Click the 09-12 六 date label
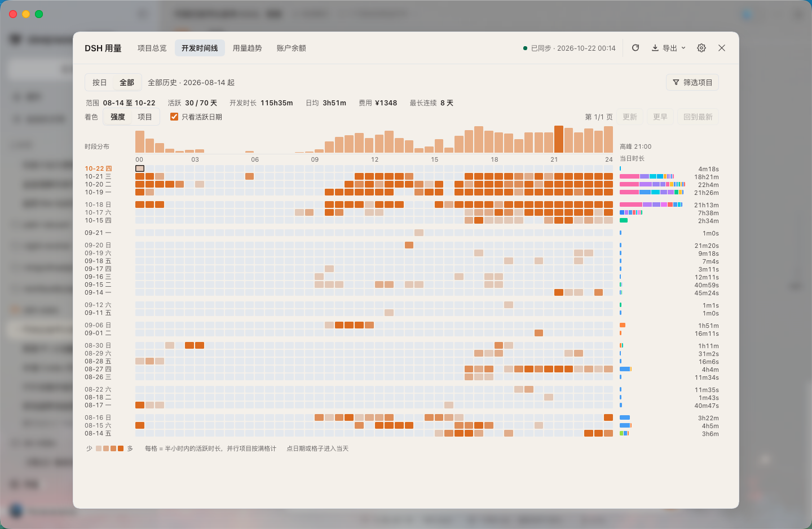The width and height of the screenshot is (812, 529). tap(98, 305)
